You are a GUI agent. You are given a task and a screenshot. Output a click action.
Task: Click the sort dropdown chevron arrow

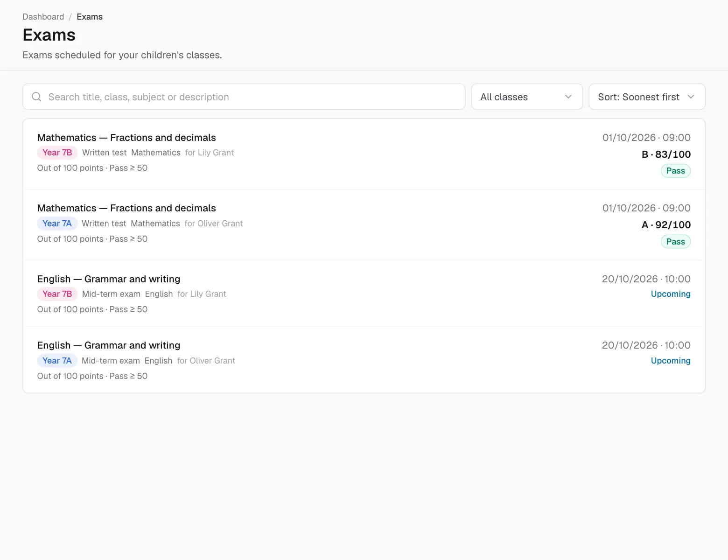[691, 97]
